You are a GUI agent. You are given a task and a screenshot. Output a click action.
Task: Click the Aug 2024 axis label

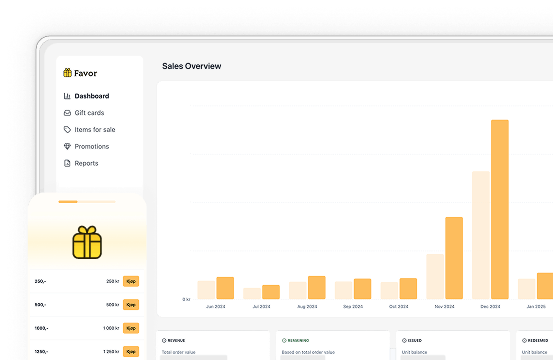[x=307, y=306]
